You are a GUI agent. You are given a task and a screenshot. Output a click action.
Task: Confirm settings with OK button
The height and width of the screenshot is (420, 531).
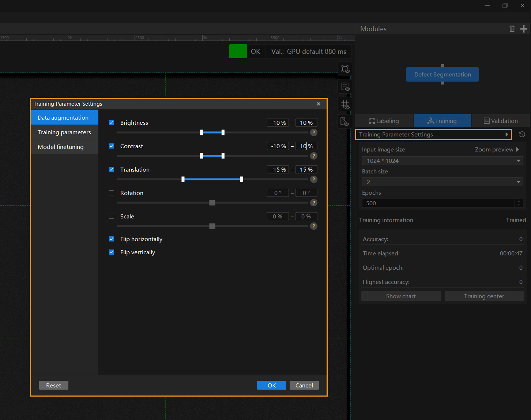272,385
